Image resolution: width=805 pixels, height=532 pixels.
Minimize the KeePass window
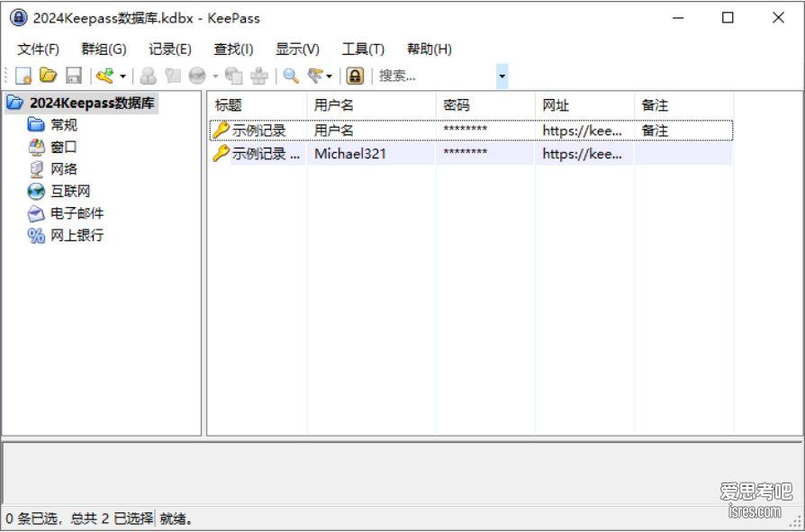click(x=678, y=18)
